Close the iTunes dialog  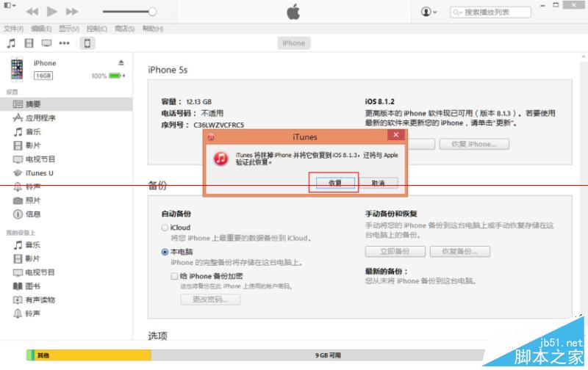[396, 135]
